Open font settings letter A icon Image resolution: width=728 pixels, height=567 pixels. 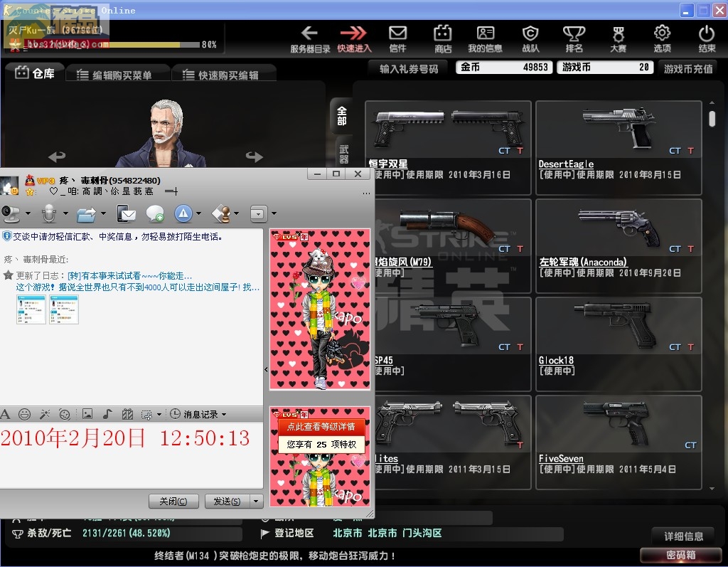click(x=5, y=414)
